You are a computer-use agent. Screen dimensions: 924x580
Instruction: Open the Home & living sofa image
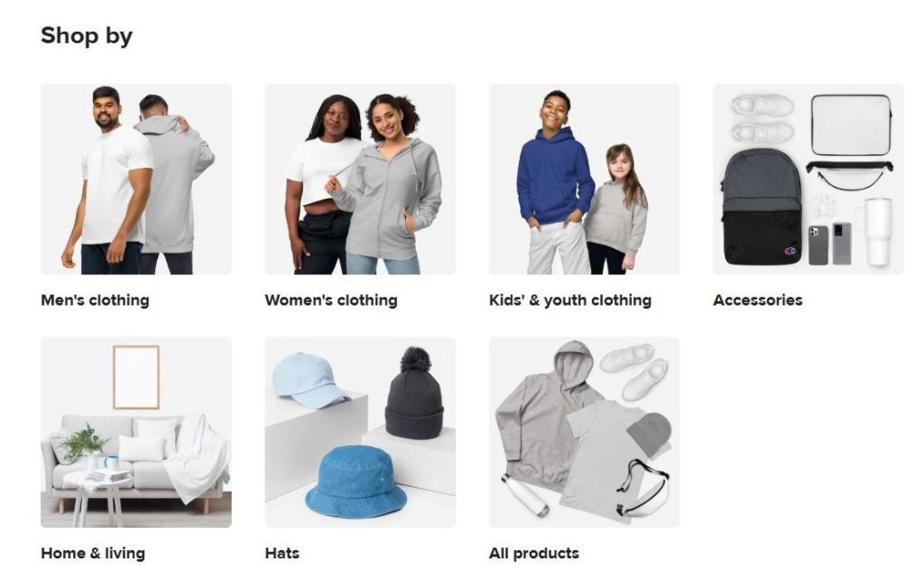point(136,432)
